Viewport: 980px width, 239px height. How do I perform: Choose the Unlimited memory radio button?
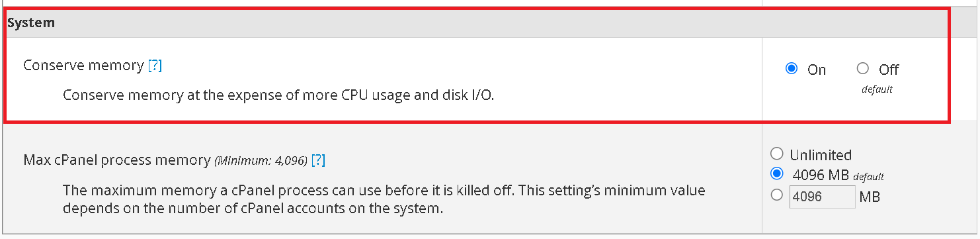pyautogui.click(x=777, y=154)
